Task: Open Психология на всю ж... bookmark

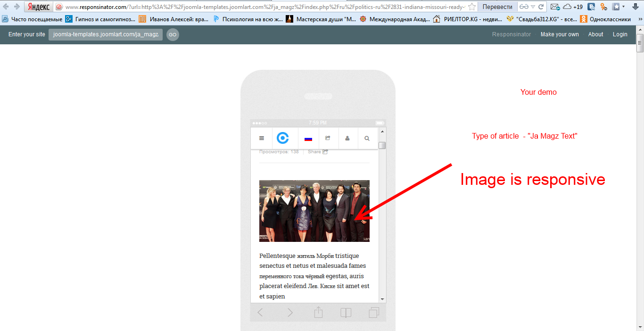Action: click(x=248, y=19)
